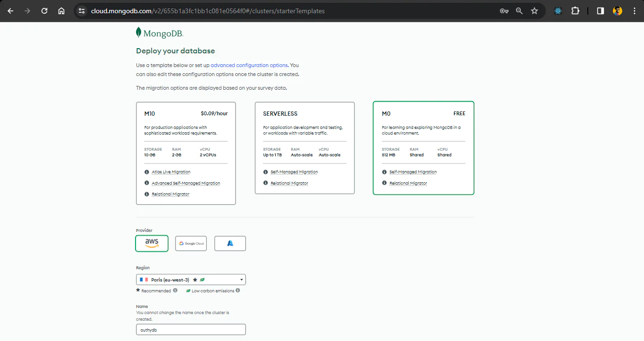
Task: Click info icon next to Recommended
Action: [175, 290]
